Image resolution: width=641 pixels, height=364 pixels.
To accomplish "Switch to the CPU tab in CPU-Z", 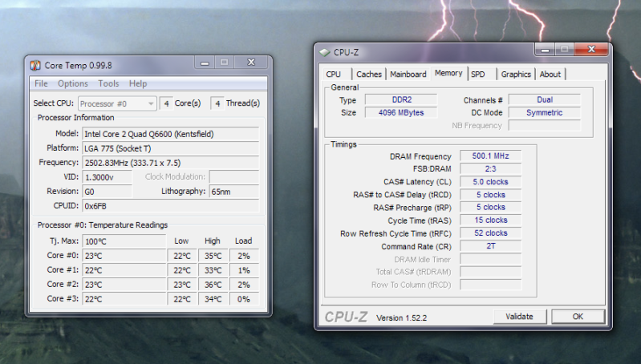I will point(334,75).
